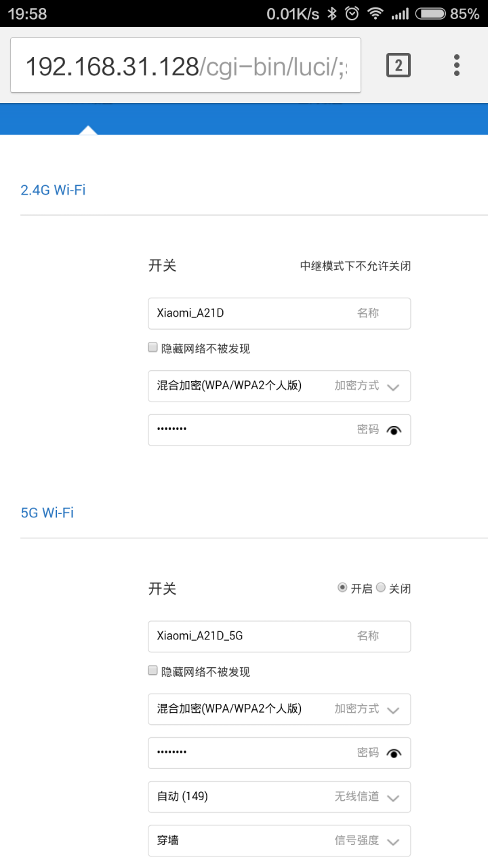The height and width of the screenshot is (868, 488).
Task: Focus the 5G Wi-Fi password field
Action: (x=279, y=753)
